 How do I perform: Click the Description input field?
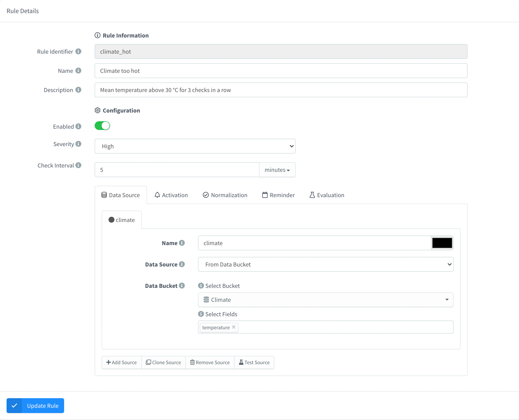(x=281, y=90)
